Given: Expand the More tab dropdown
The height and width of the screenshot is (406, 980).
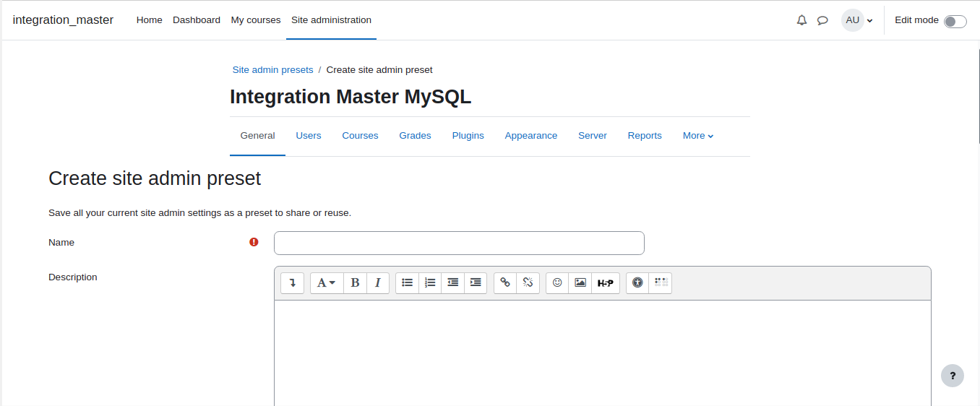Looking at the screenshot, I should tap(698, 136).
